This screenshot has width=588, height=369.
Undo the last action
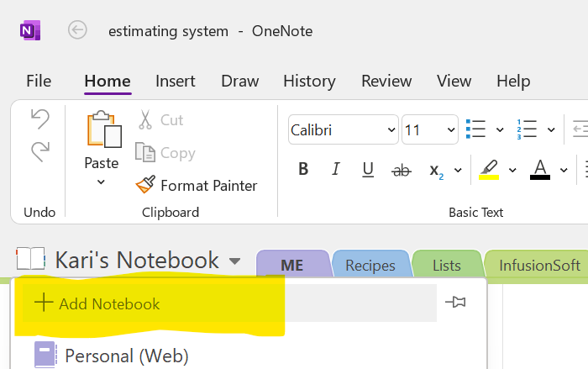(x=39, y=119)
